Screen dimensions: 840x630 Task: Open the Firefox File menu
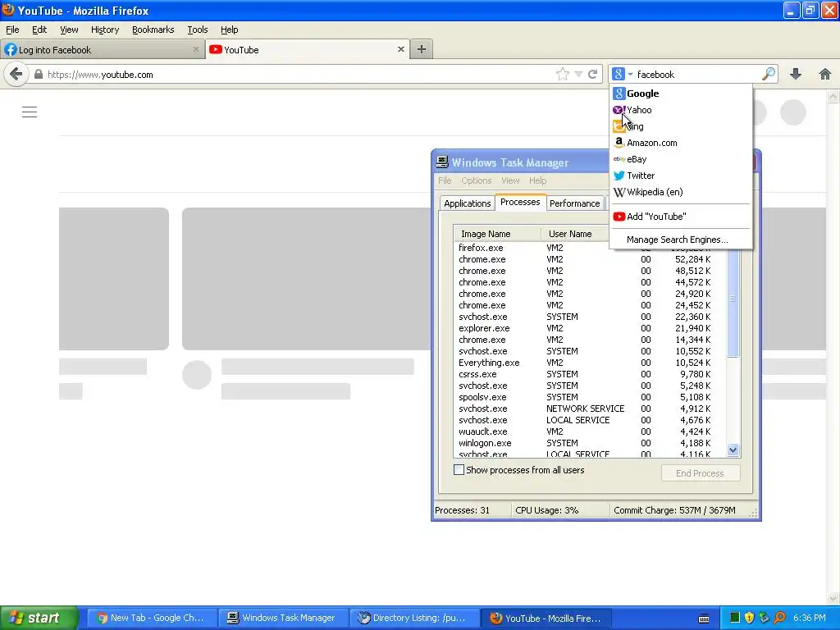click(12, 30)
